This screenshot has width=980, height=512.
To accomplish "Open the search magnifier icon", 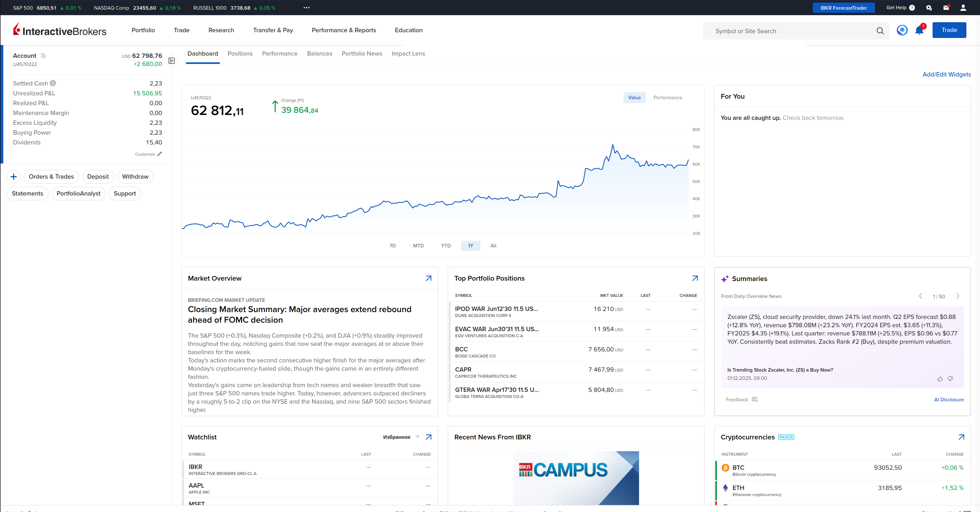I will point(880,31).
